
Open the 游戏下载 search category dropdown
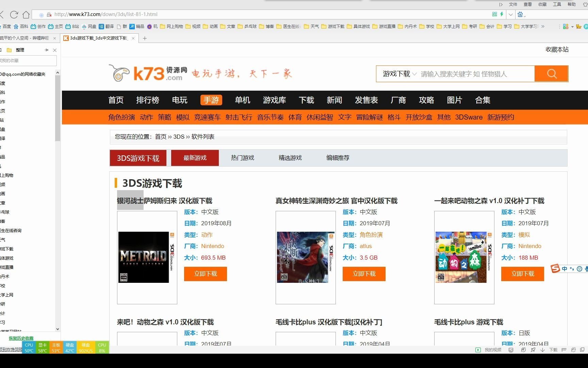click(400, 74)
